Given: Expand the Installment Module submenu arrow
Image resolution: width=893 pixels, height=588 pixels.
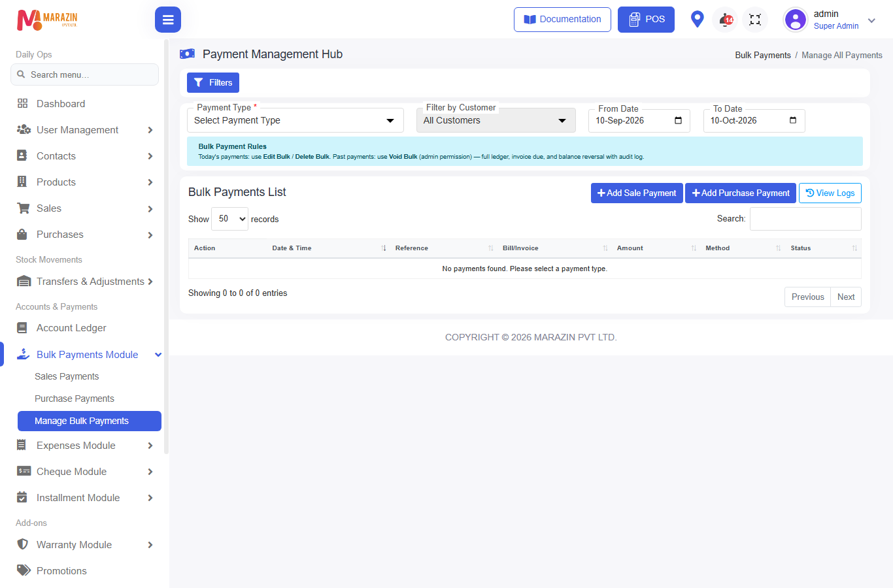Looking at the screenshot, I should tap(150, 498).
